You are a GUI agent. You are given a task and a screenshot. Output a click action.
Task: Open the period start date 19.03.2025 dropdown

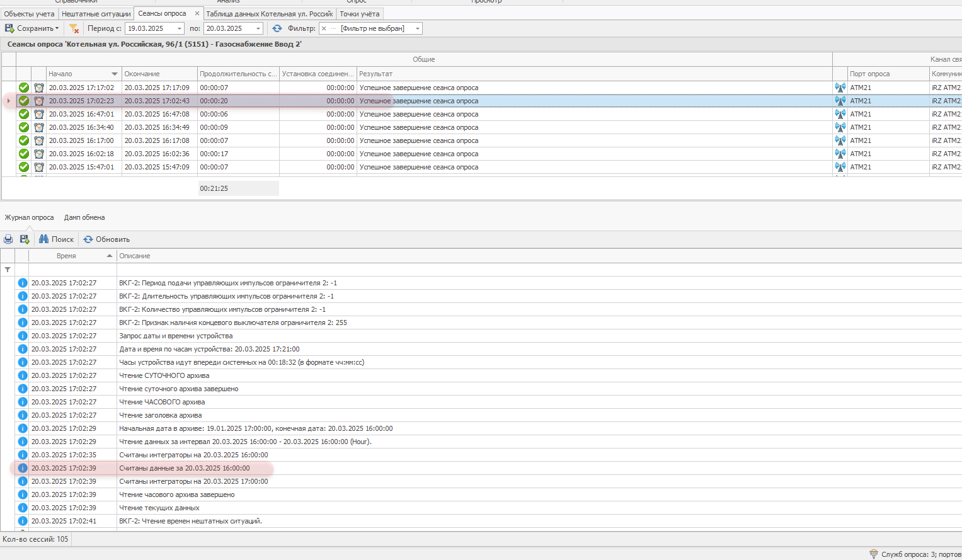(179, 28)
